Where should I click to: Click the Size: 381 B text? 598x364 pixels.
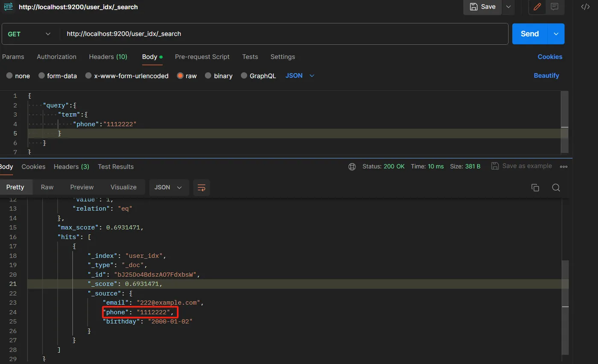pyautogui.click(x=465, y=166)
